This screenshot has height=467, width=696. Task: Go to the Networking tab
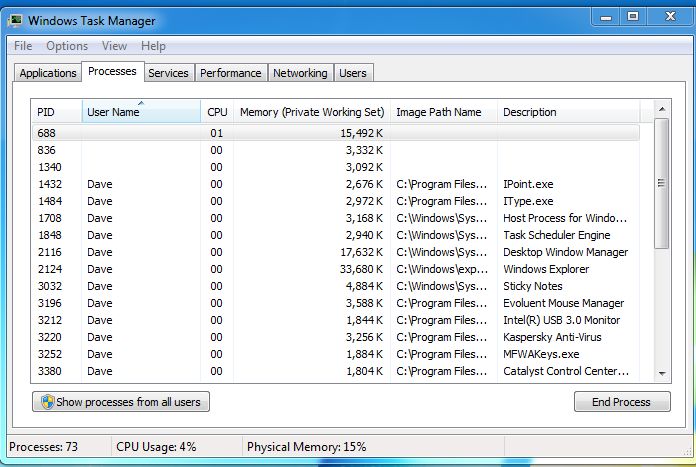[300, 73]
